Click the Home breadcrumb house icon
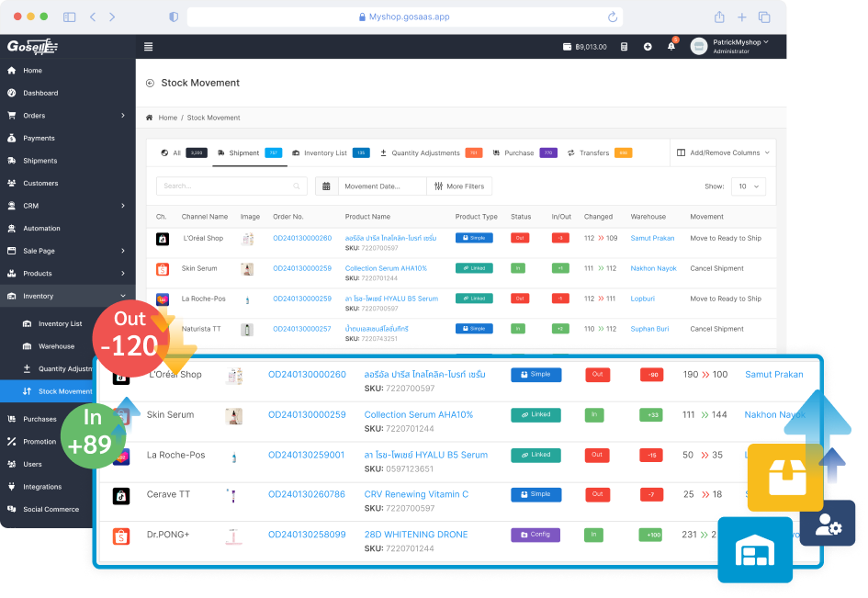Viewport: 868px width, 598px height. [150, 118]
